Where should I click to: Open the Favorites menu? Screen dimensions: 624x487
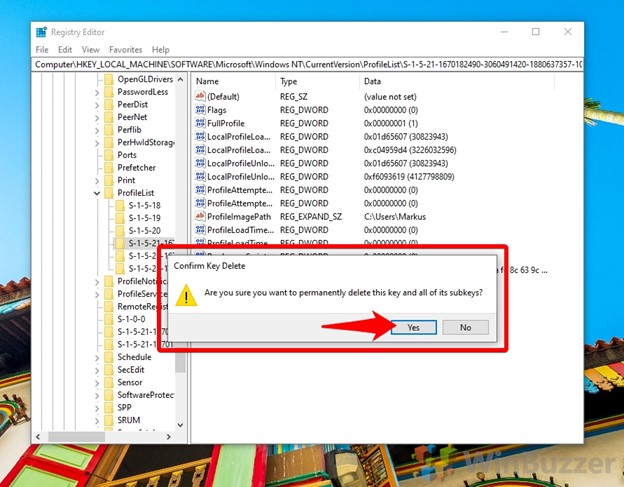click(x=125, y=49)
